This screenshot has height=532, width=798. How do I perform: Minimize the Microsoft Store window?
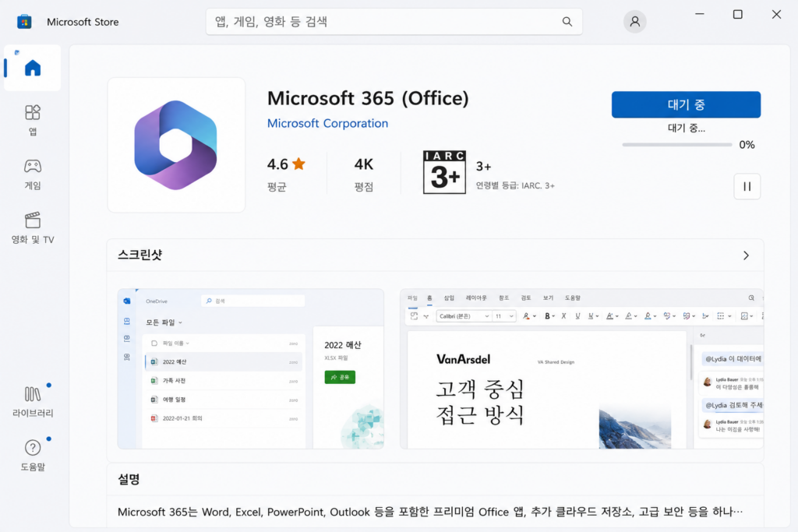coord(700,14)
